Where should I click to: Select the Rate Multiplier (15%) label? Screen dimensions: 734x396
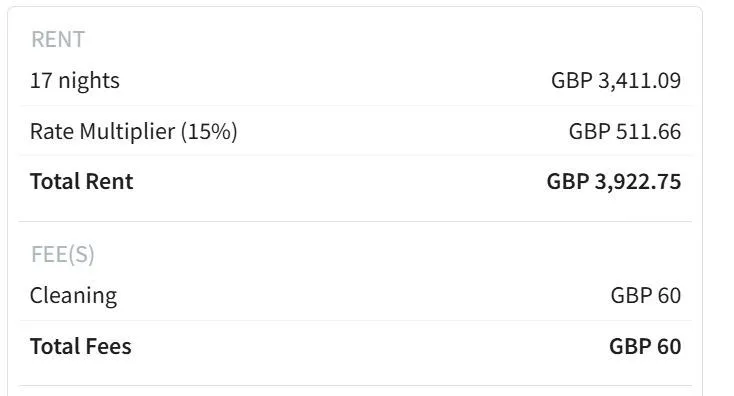(x=134, y=132)
